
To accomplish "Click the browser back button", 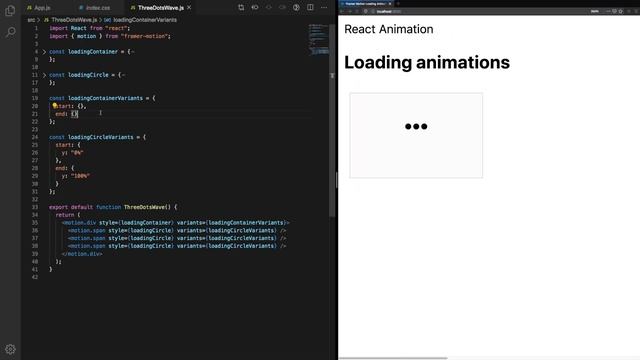I will point(342,11).
